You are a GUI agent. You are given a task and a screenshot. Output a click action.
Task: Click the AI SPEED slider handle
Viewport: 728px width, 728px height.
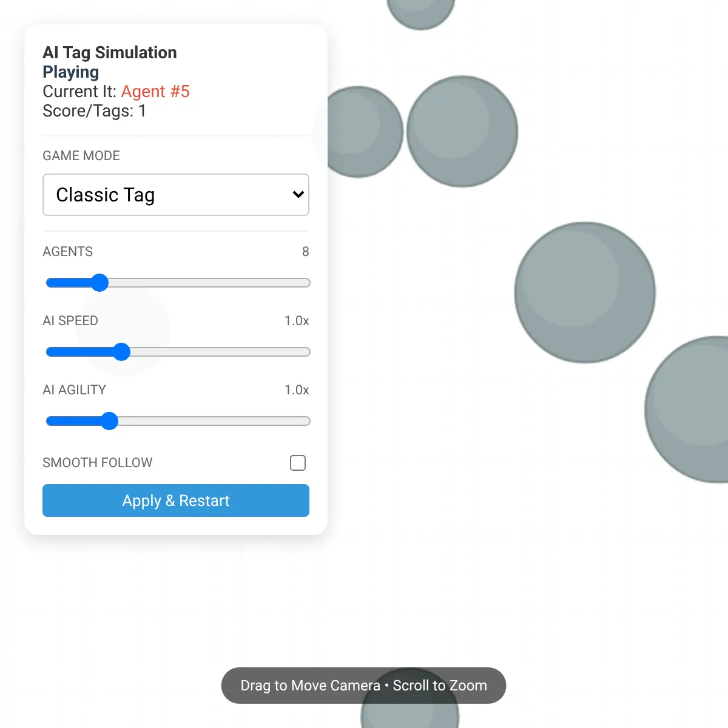point(121,352)
